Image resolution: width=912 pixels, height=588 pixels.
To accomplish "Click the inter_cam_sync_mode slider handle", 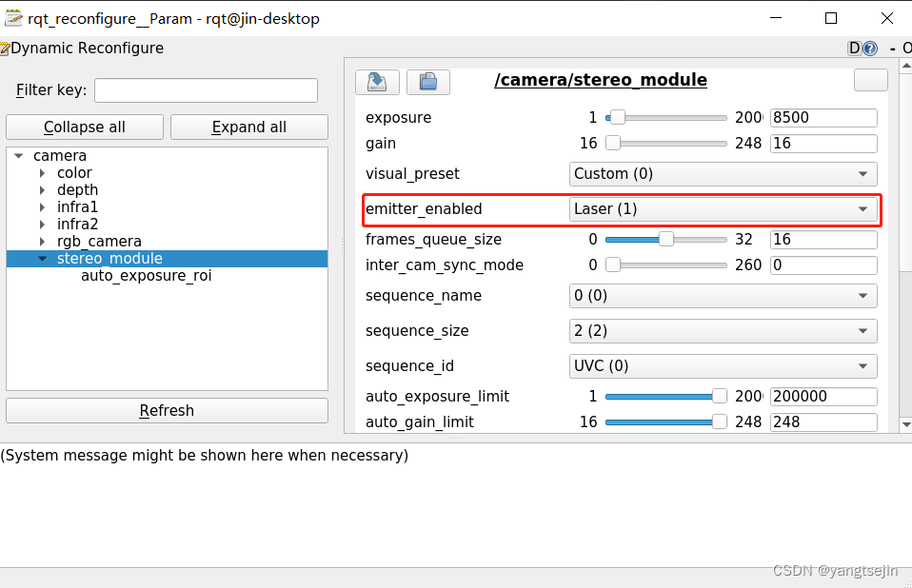I will 613,265.
